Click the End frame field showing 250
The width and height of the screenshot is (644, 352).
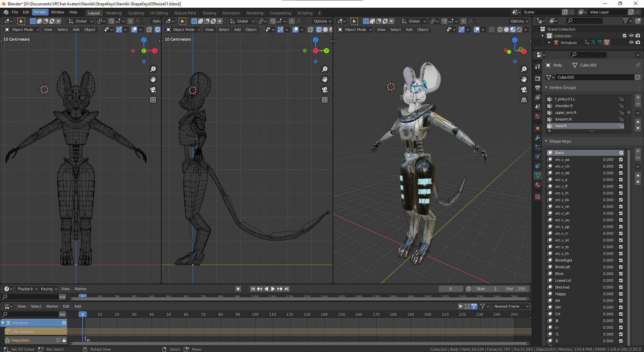click(x=516, y=289)
